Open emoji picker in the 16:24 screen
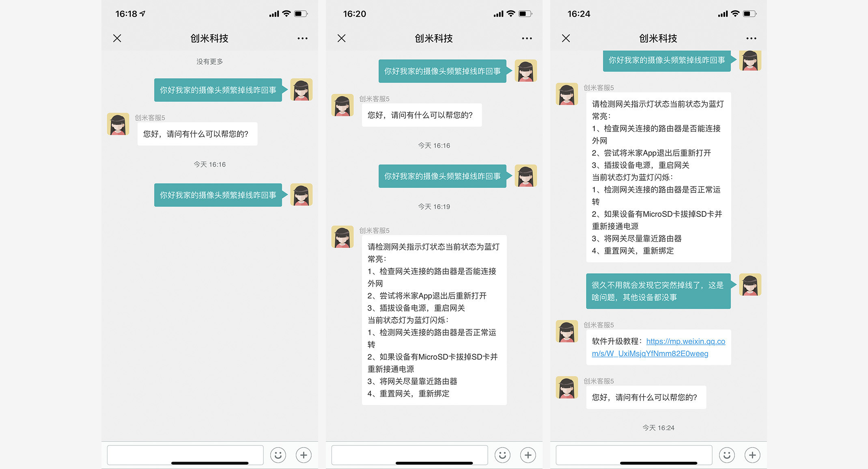The height and width of the screenshot is (469, 868). (x=727, y=455)
